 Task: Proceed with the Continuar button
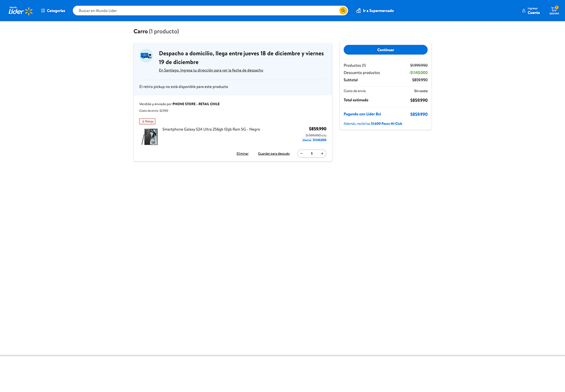coord(386,50)
